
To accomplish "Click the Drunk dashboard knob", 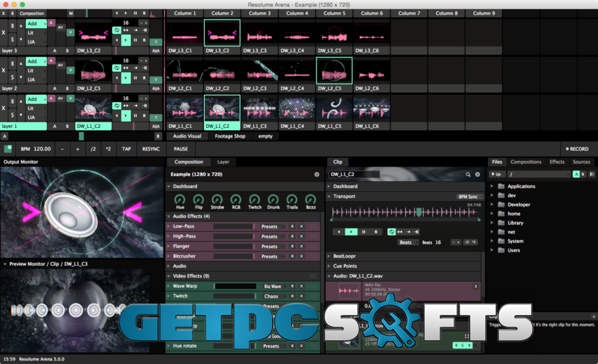I will (273, 199).
